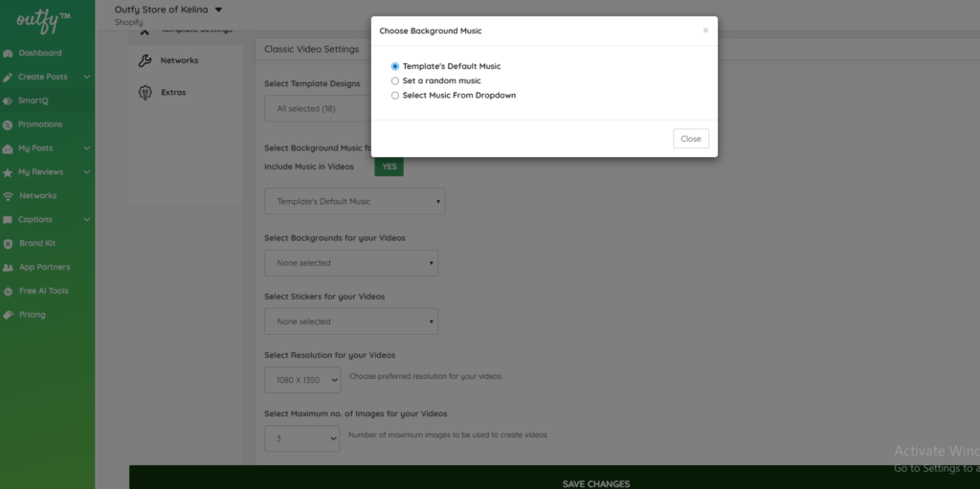This screenshot has width=980, height=489.
Task: Expand the backgrounds None selected dropdown
Action: coord(350,263)
